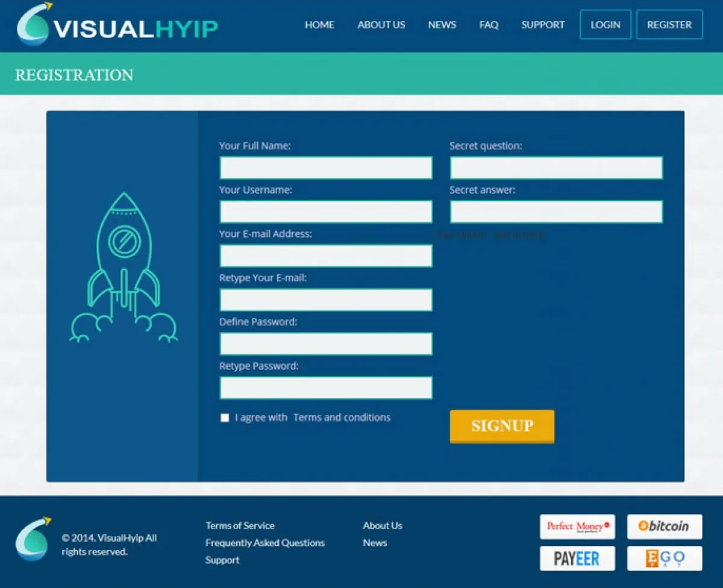
Task: Click the 'Define Password:' label
Action: pos(258,322)
